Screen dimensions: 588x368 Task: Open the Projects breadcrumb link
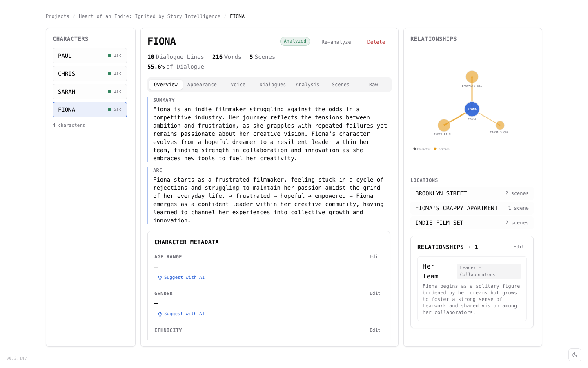[x=57, y=16]
